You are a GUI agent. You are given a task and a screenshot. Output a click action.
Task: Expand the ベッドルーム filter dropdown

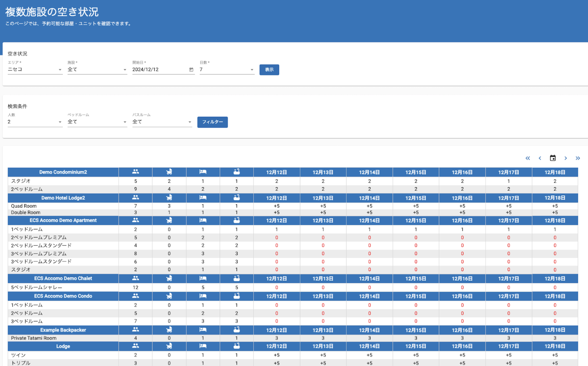97,122
